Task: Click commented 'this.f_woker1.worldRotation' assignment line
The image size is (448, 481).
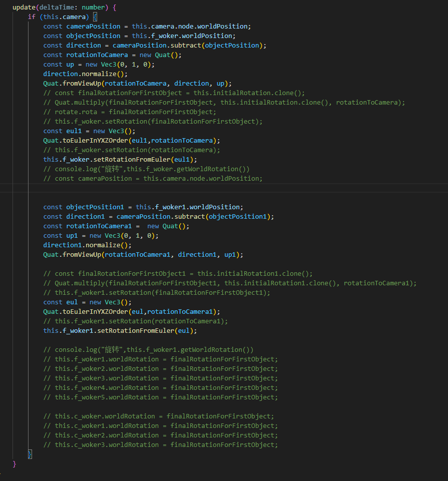Action: (161, 359)
